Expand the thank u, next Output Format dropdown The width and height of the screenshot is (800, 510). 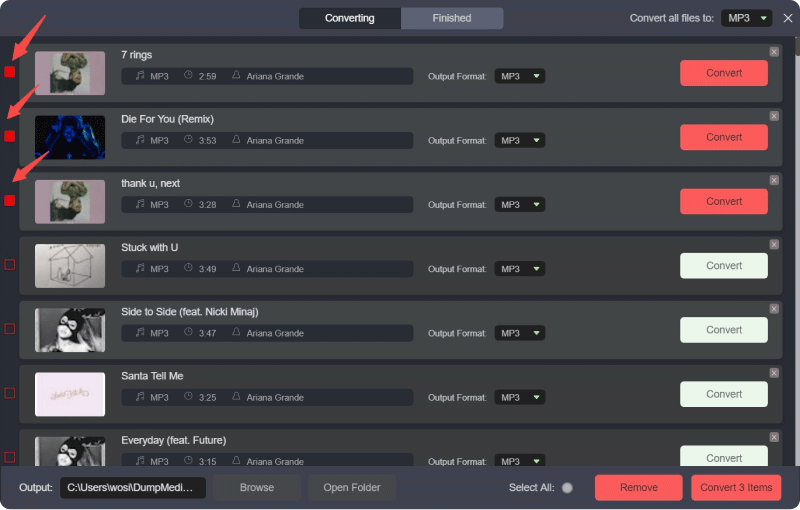(x=520, y=205)
